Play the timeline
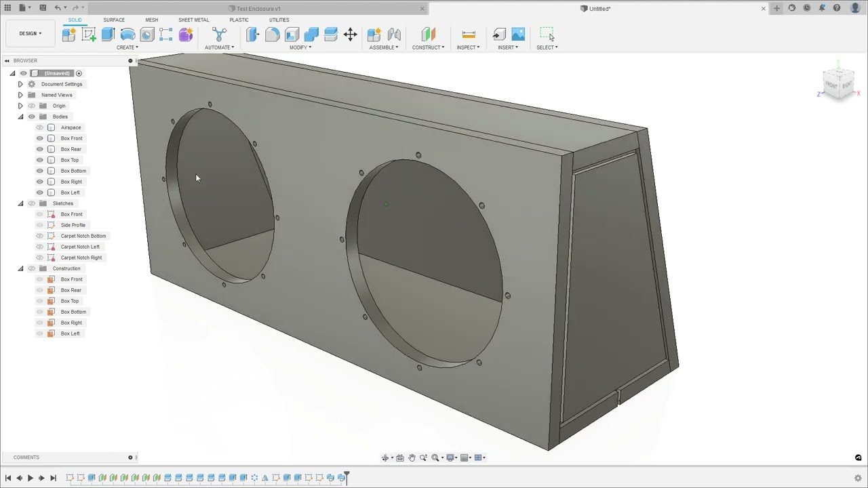Screen dimensions: 868x488 (x=30, y=478)
